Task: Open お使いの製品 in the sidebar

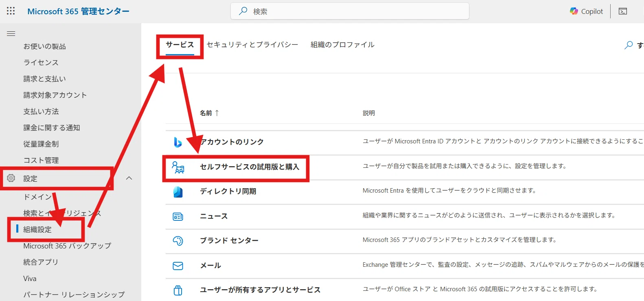Action: click(44, 46)
